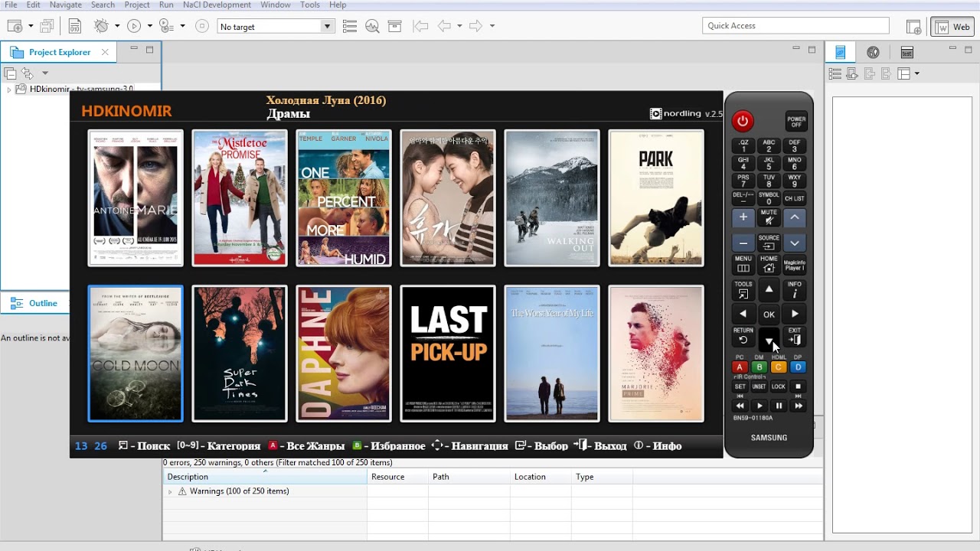Raise volume with the remote's plus key
Image resolution: width=980 pixels, height=551 pixels.
[x=743, y=217]
